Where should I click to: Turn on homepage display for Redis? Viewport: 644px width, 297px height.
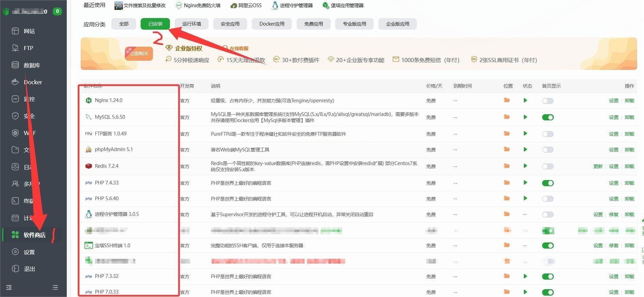coord(548,166)
